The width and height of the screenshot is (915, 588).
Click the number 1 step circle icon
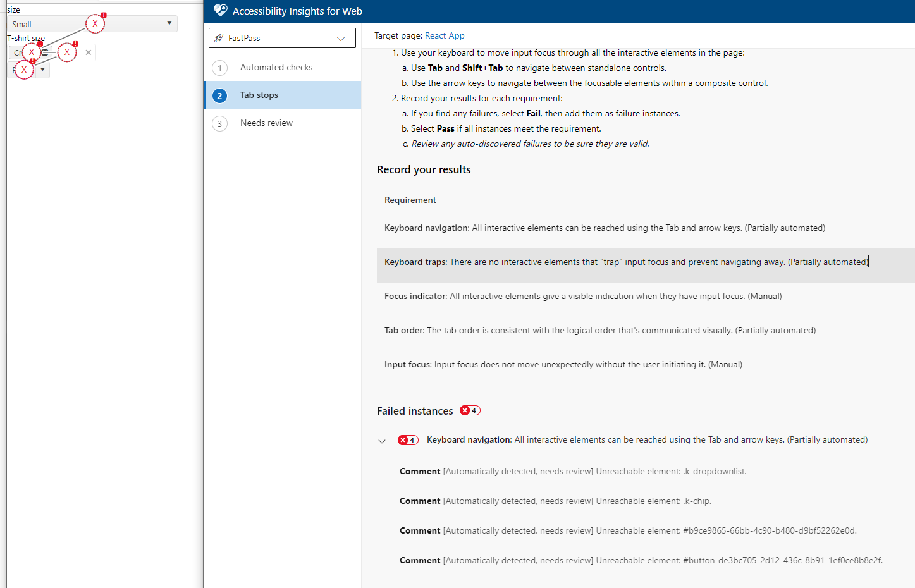tap(219, 68)
